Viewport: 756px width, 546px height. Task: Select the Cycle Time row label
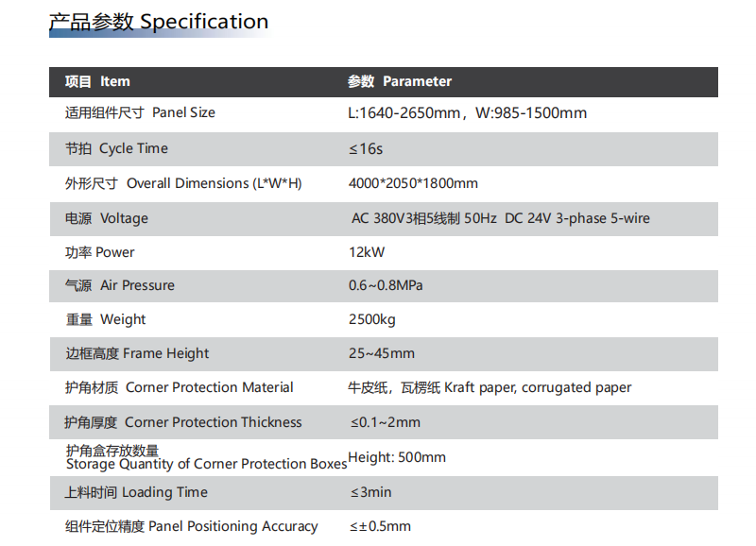[116, 148]
